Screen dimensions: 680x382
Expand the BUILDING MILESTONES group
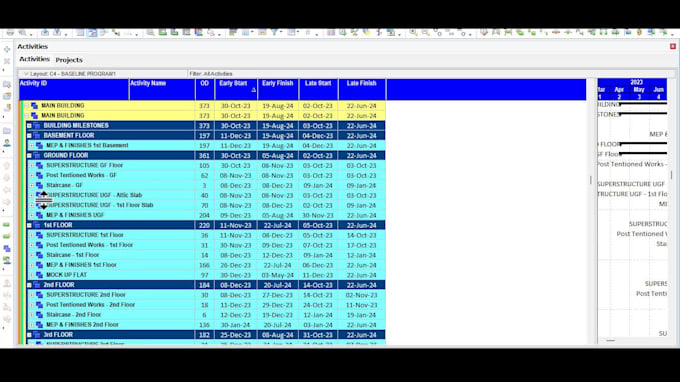29,126
